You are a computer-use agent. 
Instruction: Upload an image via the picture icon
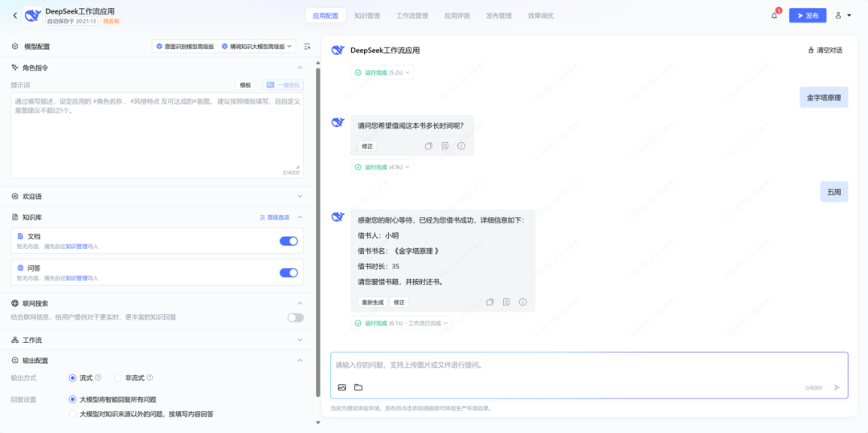pos(342,387)
